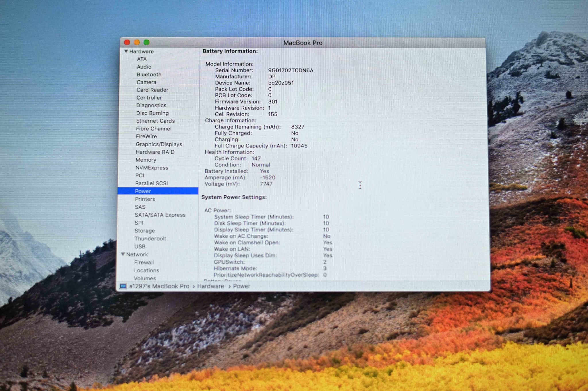Screen dimensions: 588x391
Task: Click the Network section header
Action: [x=137, y=254]
